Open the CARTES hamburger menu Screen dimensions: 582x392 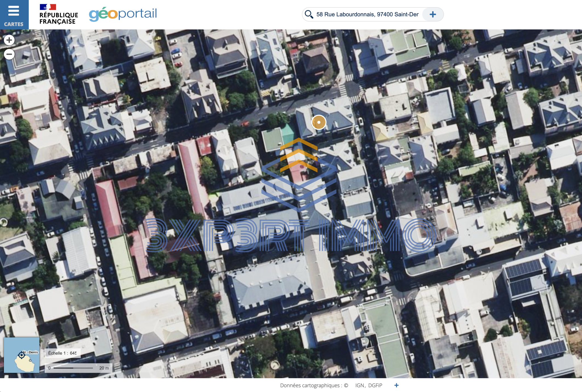click(14, 14)
